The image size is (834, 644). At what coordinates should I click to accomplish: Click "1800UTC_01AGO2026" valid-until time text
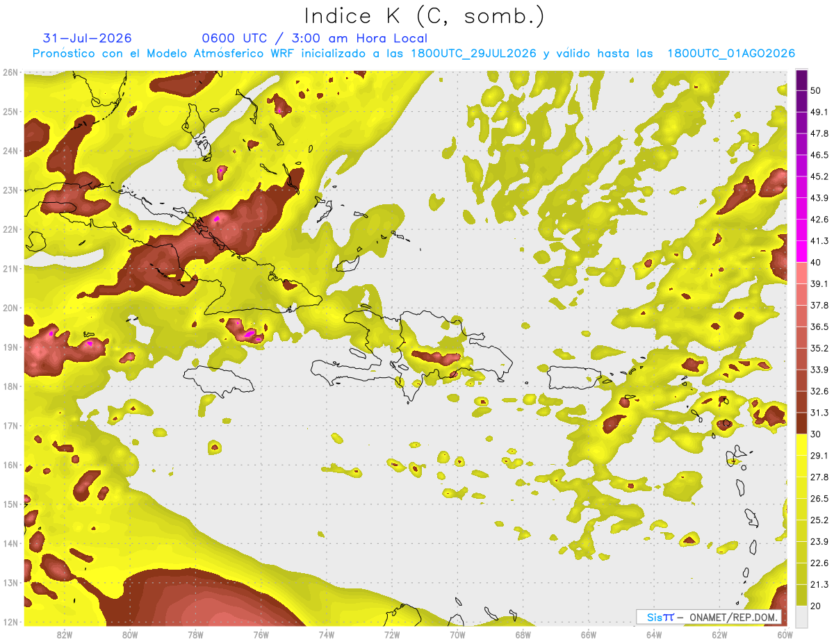pos(731,53)
